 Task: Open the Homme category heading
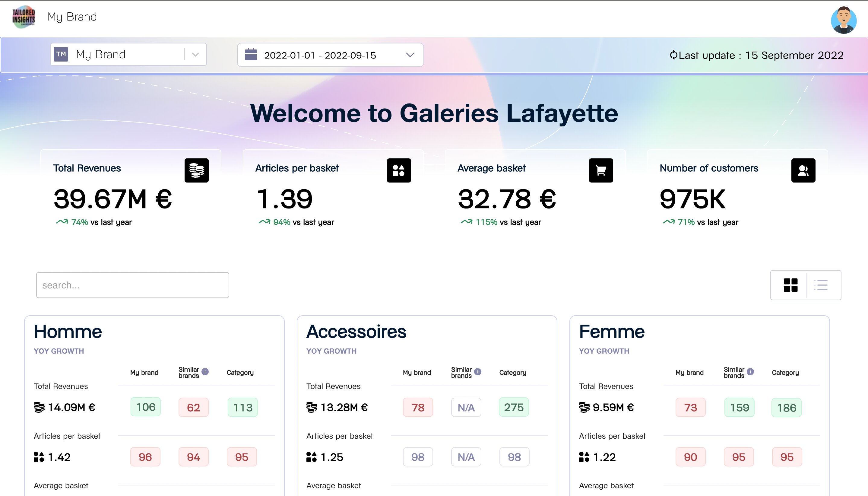68,332
